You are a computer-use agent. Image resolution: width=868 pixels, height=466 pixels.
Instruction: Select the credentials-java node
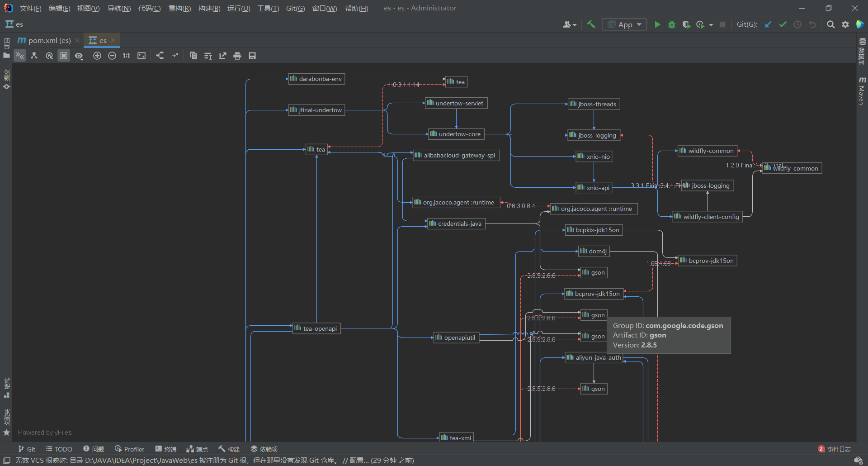(x=456, y=223)
